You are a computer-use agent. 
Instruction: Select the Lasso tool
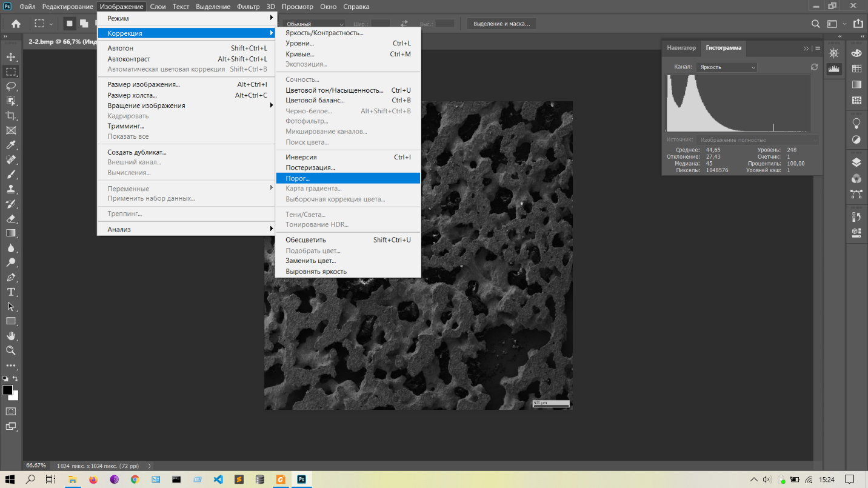point(11,86)
